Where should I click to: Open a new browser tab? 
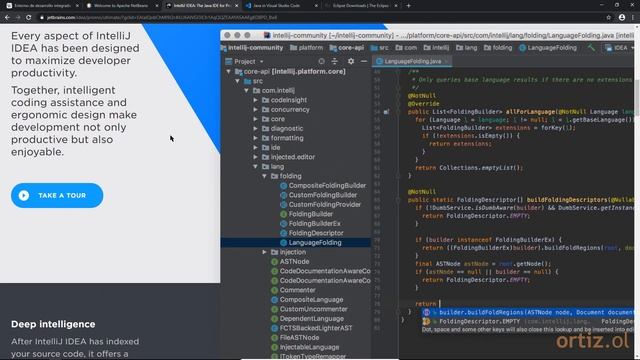coord(409,6)
